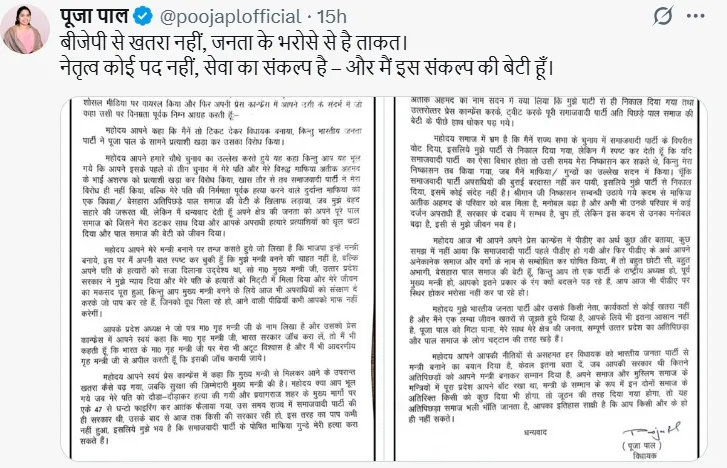Viewport: 727px width, 468px height.
Task: Click the word विधायक below the signature
Action: pos(644,456)
